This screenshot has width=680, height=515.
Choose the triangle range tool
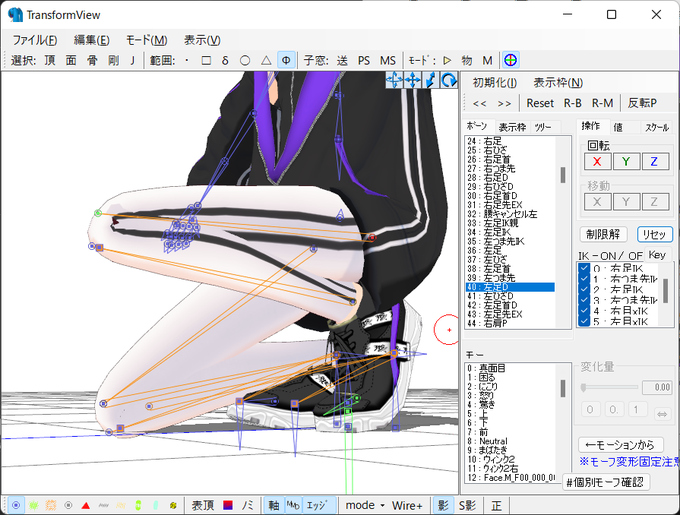266,60
